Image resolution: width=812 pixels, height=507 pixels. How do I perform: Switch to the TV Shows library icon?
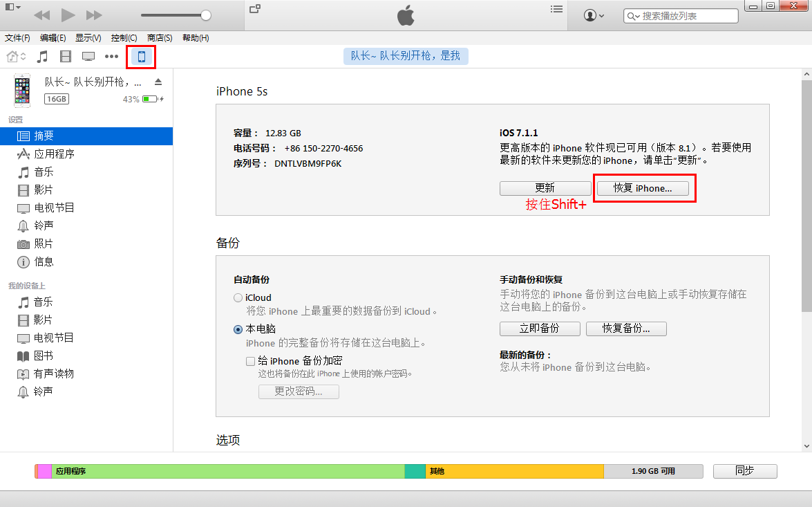[88, 57]
